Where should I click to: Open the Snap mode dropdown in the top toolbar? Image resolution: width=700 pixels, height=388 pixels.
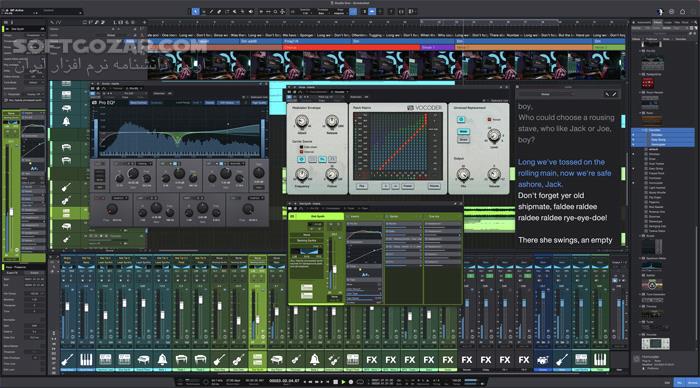click(340, 12)
